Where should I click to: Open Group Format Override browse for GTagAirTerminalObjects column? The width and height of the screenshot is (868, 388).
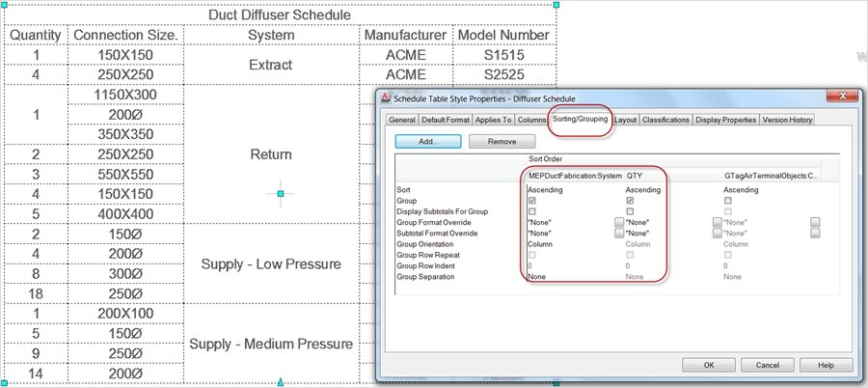pos(815,222)
